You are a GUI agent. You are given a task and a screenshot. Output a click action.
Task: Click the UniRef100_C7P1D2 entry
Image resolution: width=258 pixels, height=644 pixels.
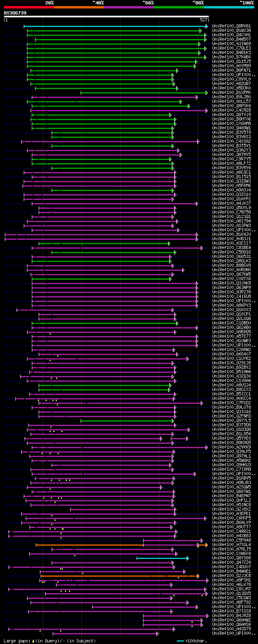pos(231,403)
